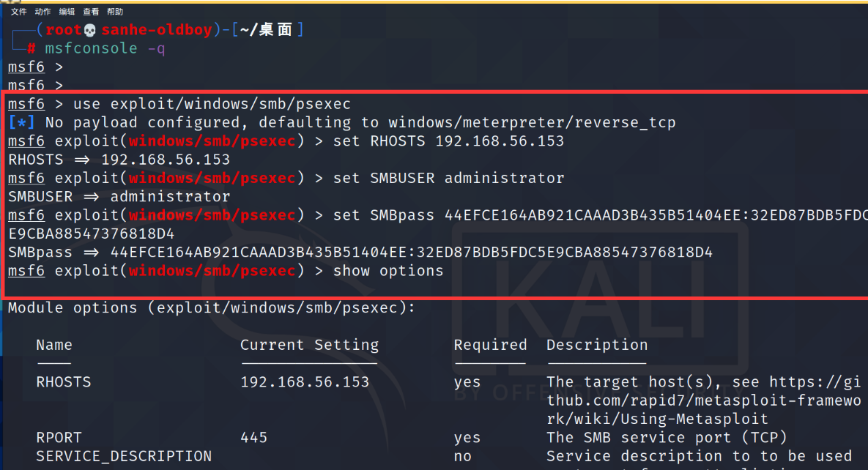Click wrapped hash remainder 'E9CBA88547376818D4'
This screenshot has height=470, width=868.
[92, 234]
